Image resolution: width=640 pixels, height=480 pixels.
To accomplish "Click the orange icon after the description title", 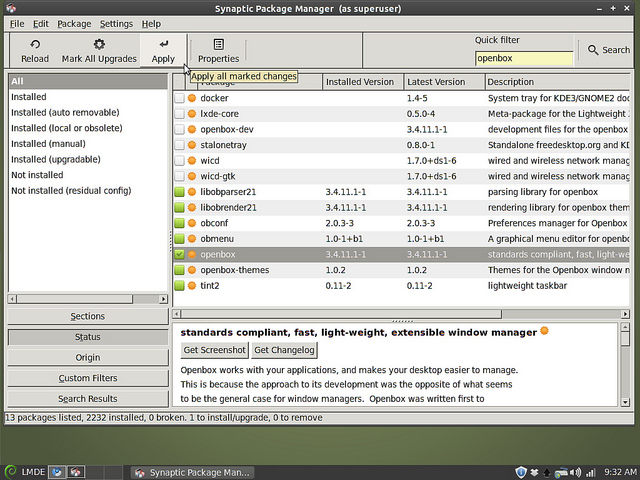I will [544, 331].
